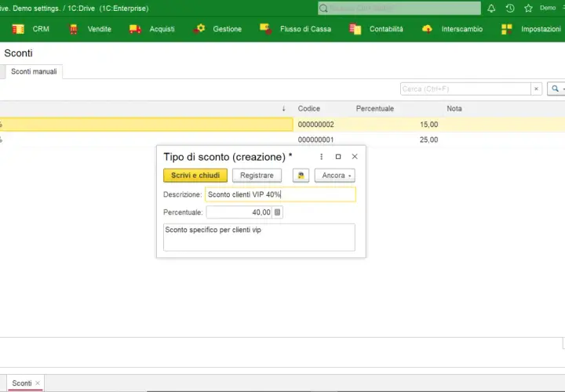The height and width of the screenshot is (392, 565).
Task: Open the calculator for Percentuale field
Action: (278, 212)
